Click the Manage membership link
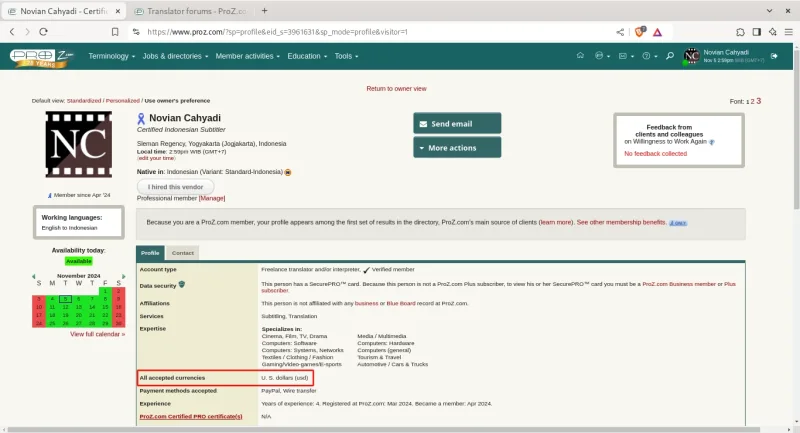The width and height of the screenshot is (800, 433). [x=212, y=198]
